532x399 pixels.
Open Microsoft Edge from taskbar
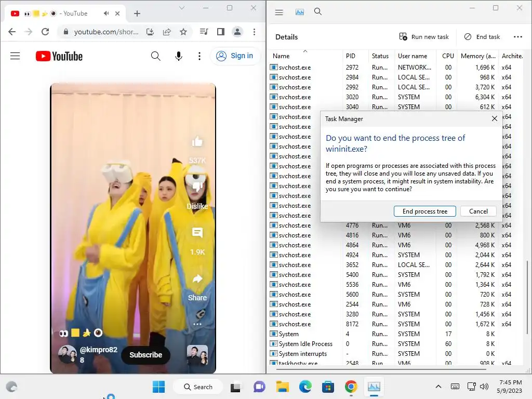point(305,387)
